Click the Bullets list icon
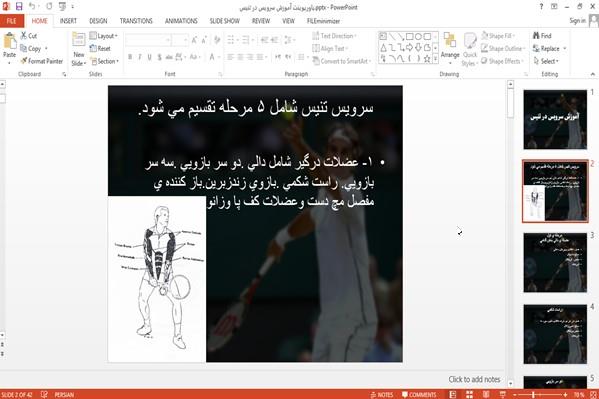Viewport: 599px width, 399px height. pos(231,40)
